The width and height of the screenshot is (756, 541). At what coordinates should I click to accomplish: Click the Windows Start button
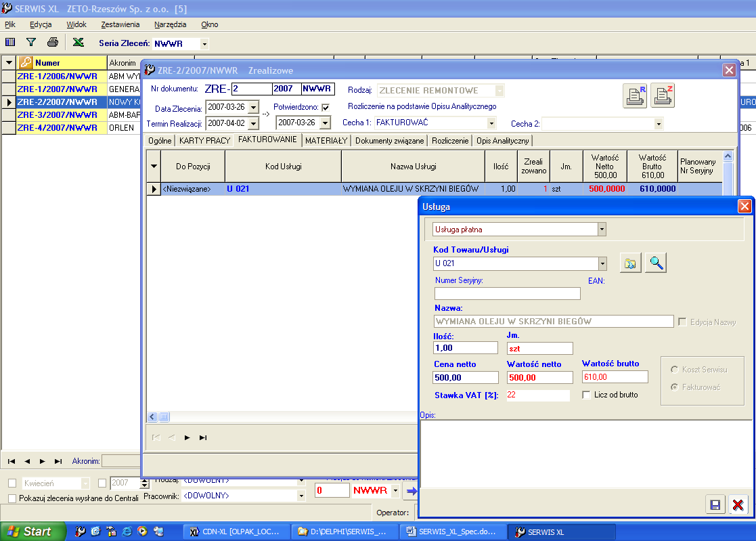(32, 532)
